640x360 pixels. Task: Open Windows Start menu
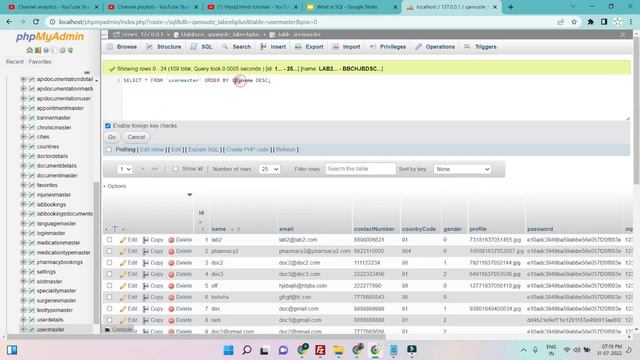coord(229,350)
